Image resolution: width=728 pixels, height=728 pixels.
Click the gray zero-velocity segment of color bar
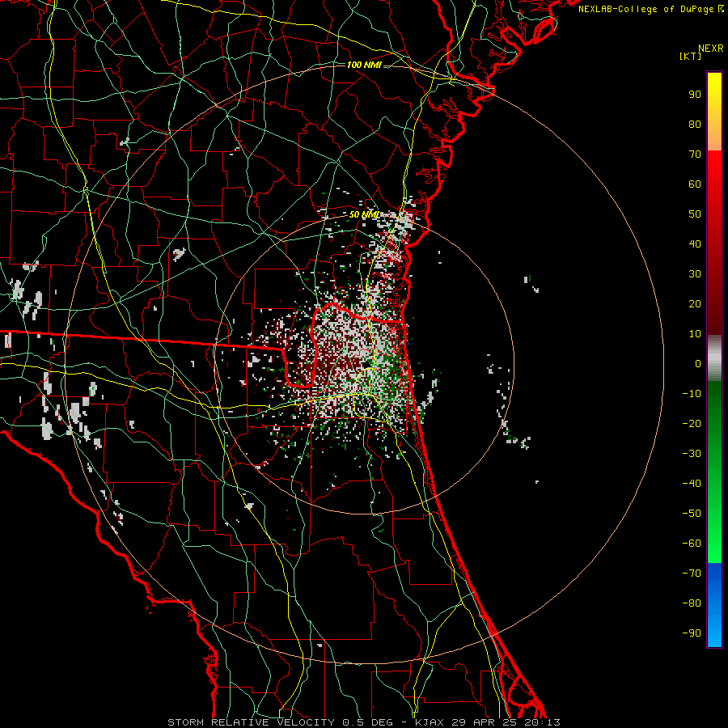click(714, 358)
